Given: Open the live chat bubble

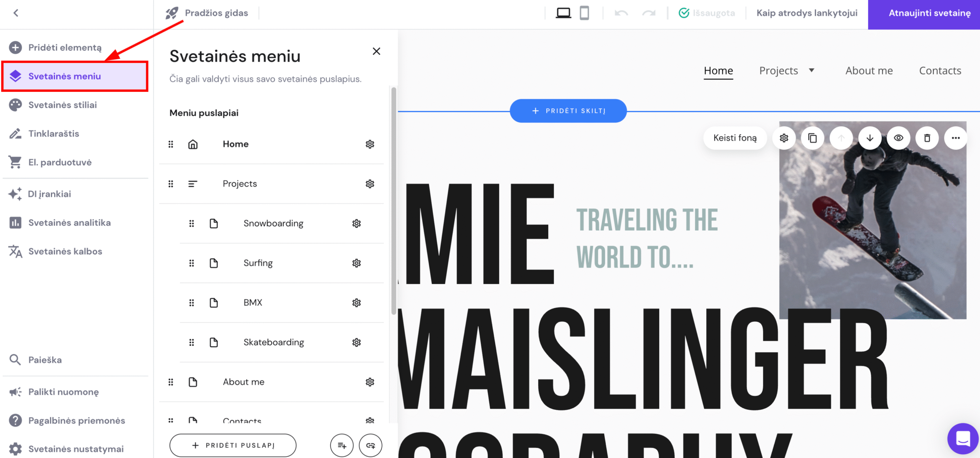Looking at the screenshot, I should point(962,438).
